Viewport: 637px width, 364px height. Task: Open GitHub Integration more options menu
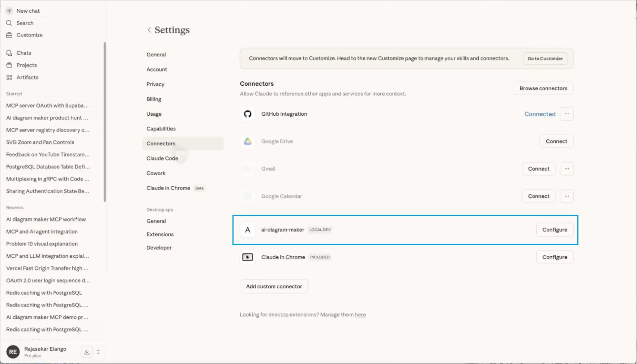(x=567, y=114)
